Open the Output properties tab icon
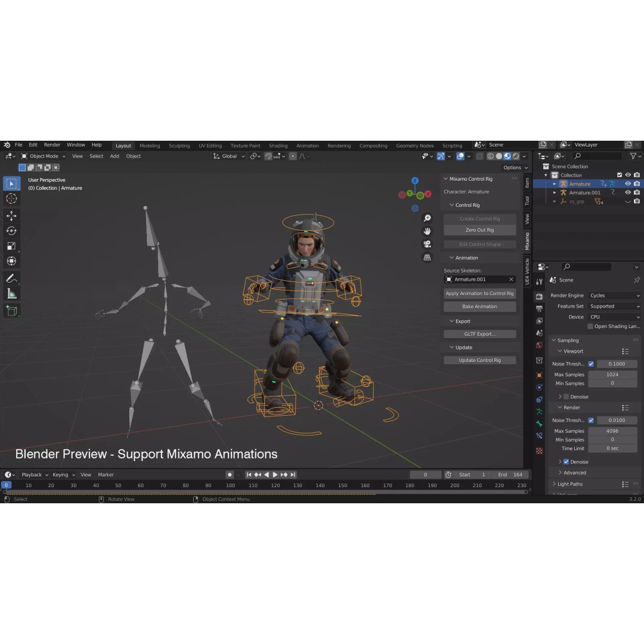644x644 pixels. (x=539, y=308)
